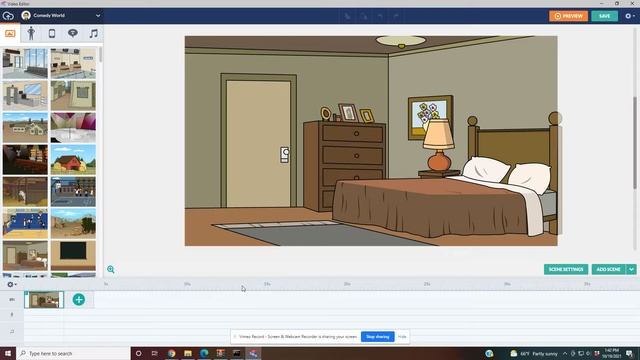Click the right-side vertical scrollbar
This screenshot has width=640, height=360.
(635, 143)
